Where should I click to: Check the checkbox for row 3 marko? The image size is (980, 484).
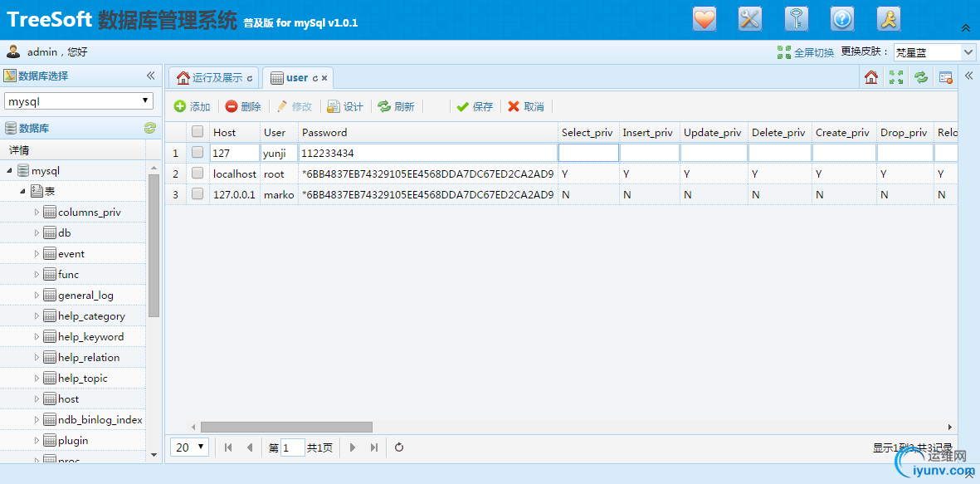[197, 194]
